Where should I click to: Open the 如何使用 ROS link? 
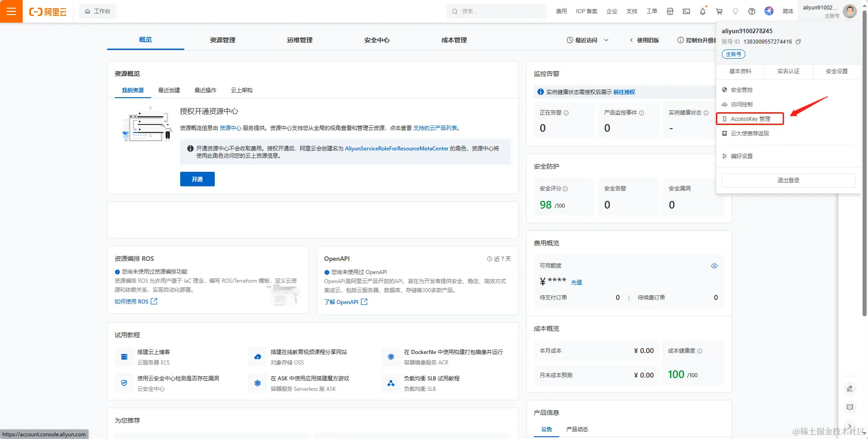point(136,301)
